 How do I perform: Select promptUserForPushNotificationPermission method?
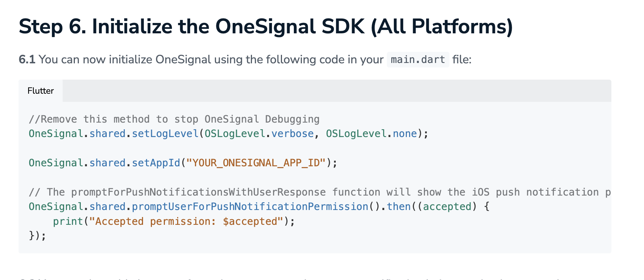click(x=249, y=206)
